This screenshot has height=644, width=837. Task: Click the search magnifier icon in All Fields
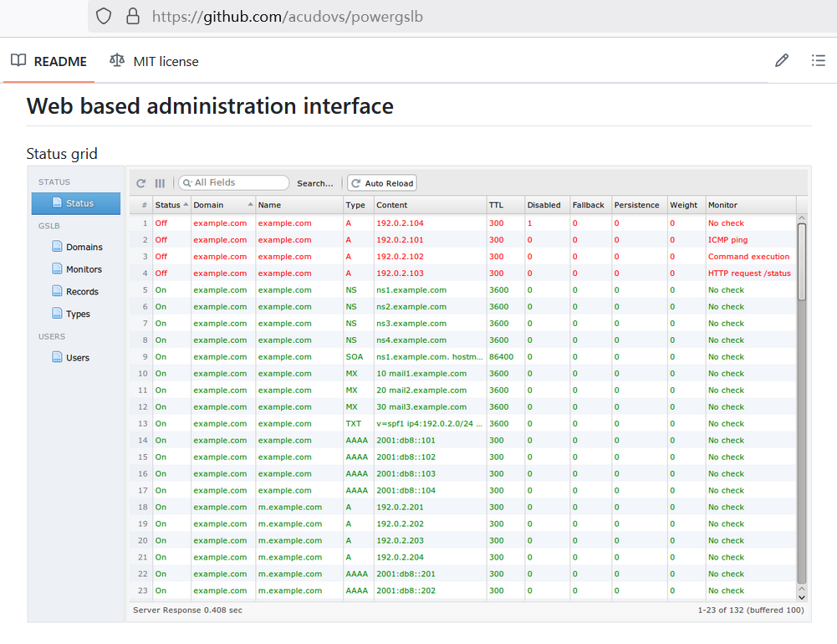(187, 183)
